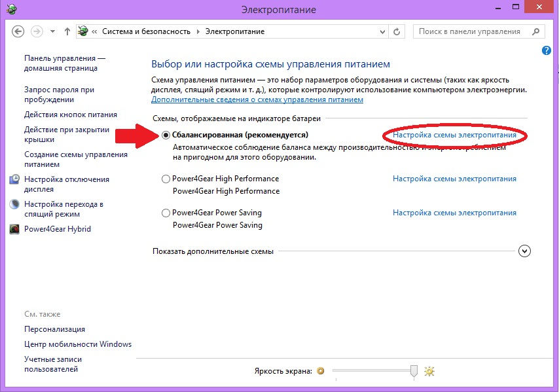The height and width of the screenshot is (392, 559).
Task: Open Центр мобильности Windows link
Action: pyautogui.click(x=78, y=344)
